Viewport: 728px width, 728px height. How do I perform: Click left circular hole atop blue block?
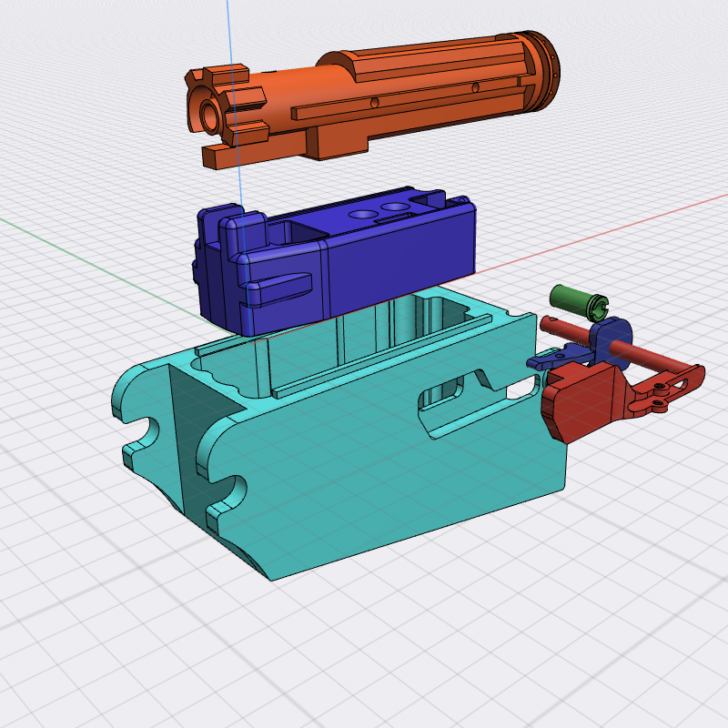point(363,213)
